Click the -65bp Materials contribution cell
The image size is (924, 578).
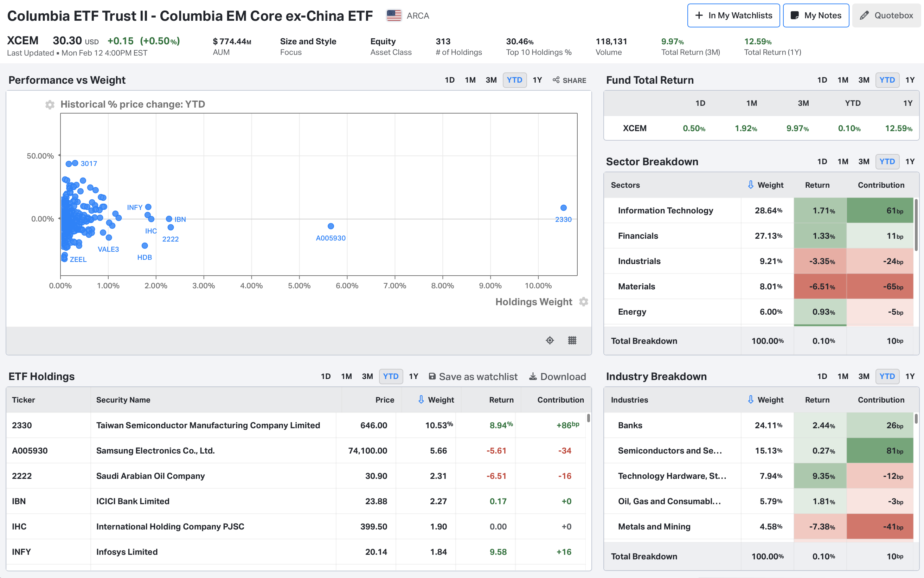click(880, 286)
